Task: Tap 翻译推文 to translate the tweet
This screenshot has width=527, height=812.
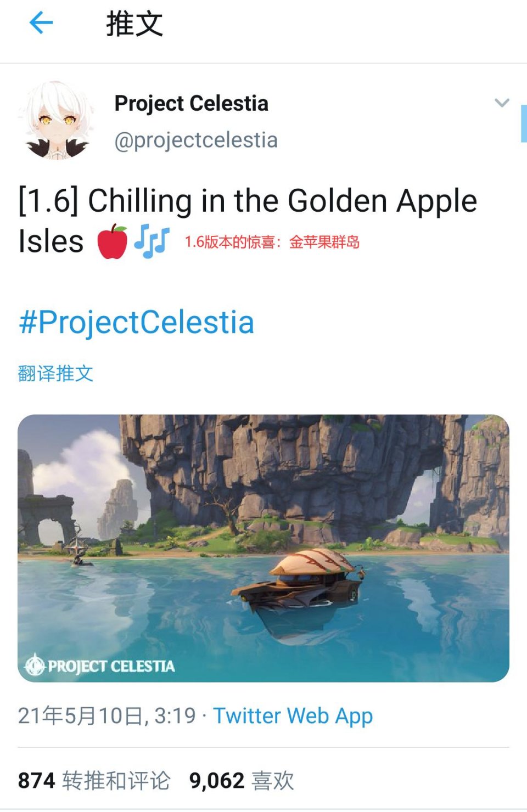Action: 55,373
